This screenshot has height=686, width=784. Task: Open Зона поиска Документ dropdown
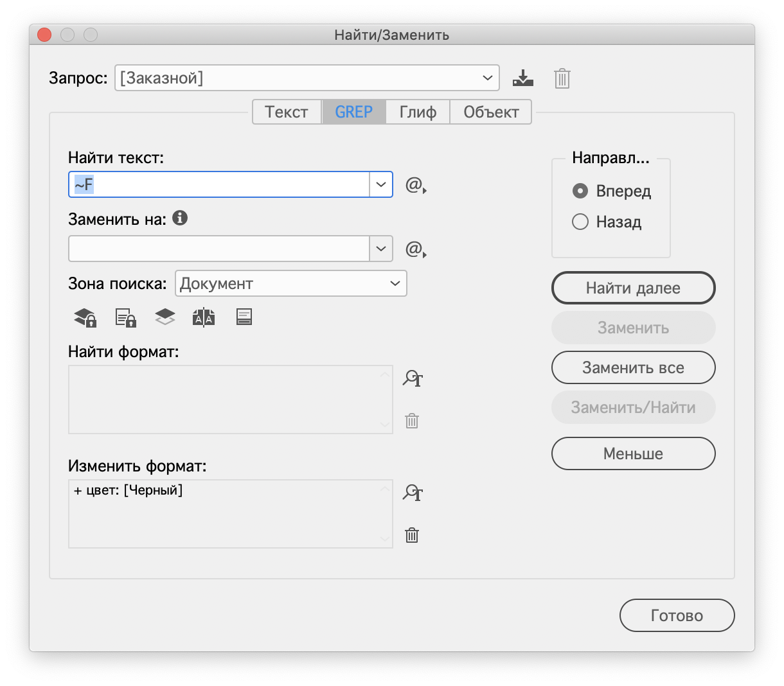(x=291, y=283)
